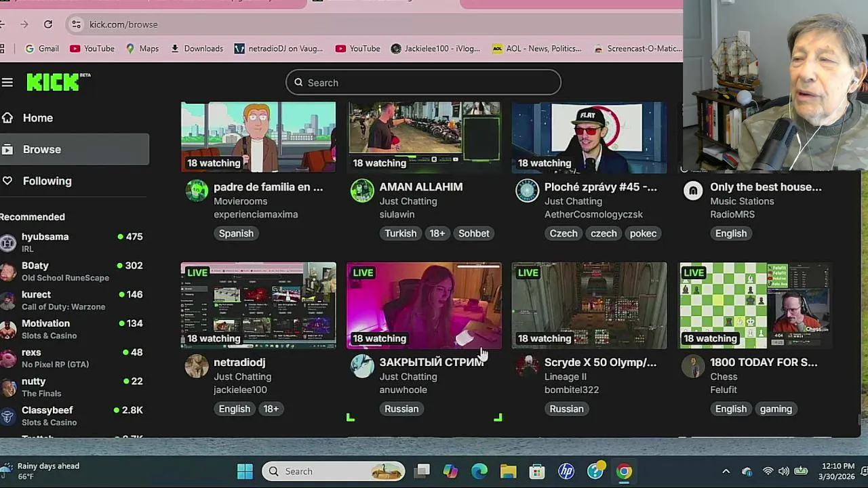This screenshot has width=868, height=488.
Task: Open Windows Start menu
Action: click(245, 471)
